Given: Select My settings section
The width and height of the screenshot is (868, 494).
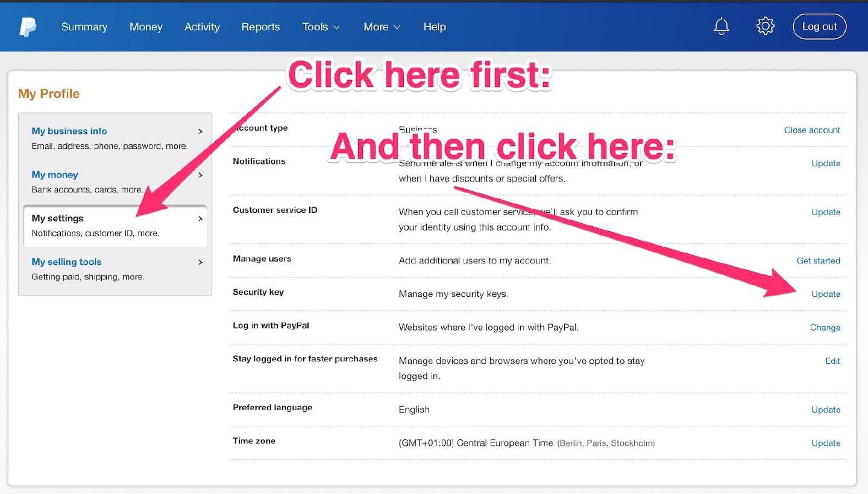Looking at the screenshot, I should pos(115,225).
